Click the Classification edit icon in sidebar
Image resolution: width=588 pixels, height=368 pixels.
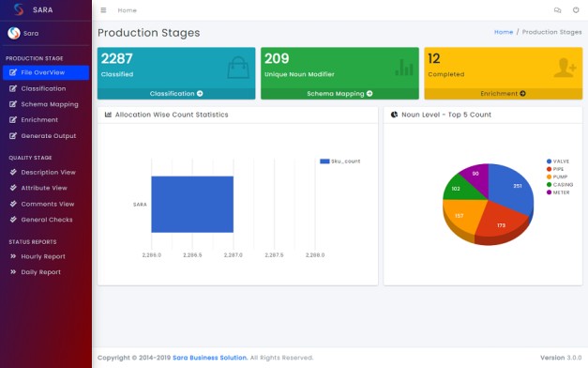coord(13,88)
